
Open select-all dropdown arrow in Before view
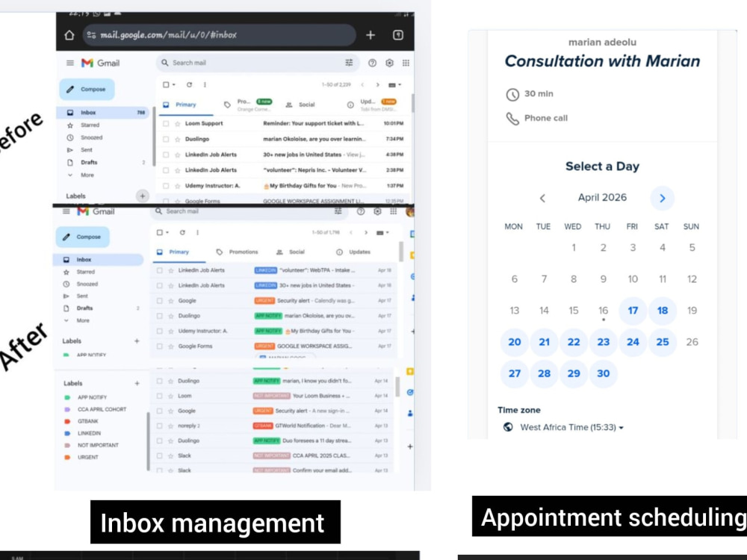174,85
